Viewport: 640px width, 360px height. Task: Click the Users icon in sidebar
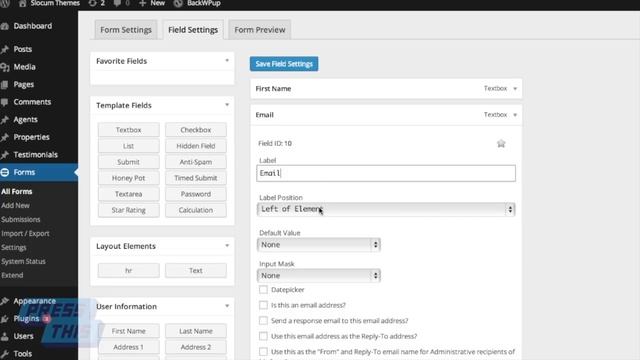tap(4, 336)
